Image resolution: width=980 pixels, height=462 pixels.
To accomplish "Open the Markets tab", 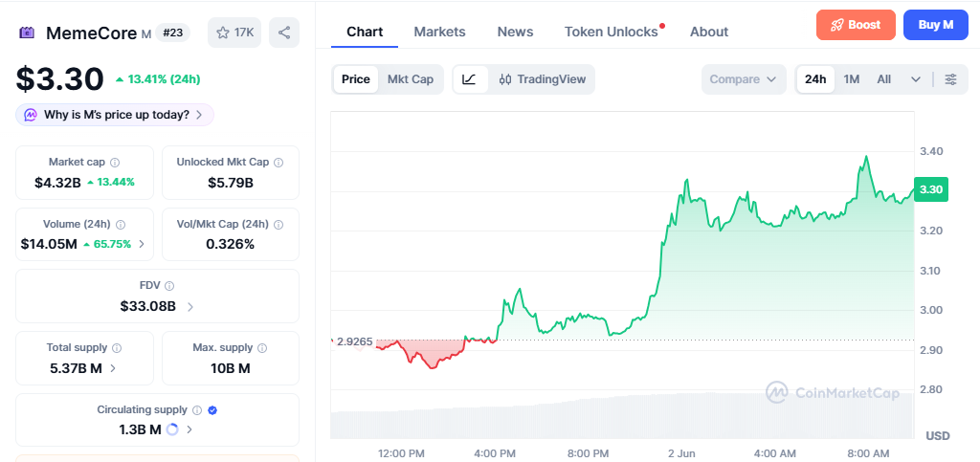I will click(x=439, y=32).
